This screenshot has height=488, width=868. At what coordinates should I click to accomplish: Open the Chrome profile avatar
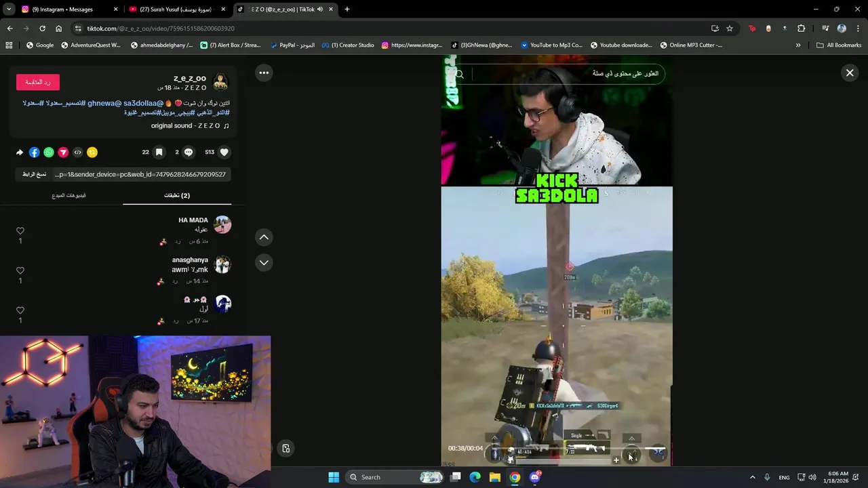[842, 28]
